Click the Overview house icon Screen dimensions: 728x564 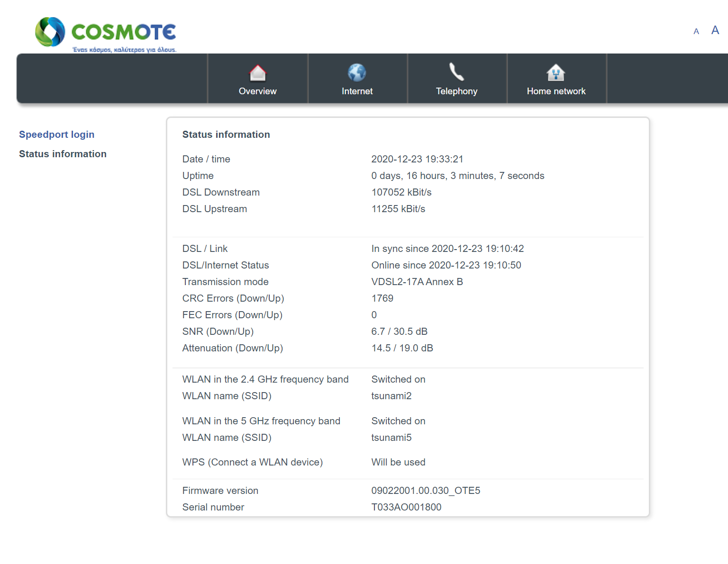pos(258,73)
